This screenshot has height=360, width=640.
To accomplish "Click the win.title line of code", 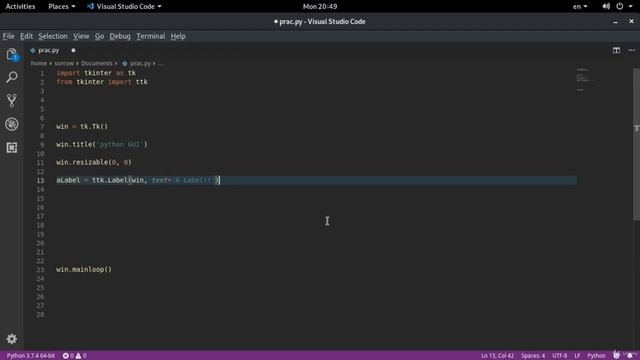I will click(x=102, y=144).
